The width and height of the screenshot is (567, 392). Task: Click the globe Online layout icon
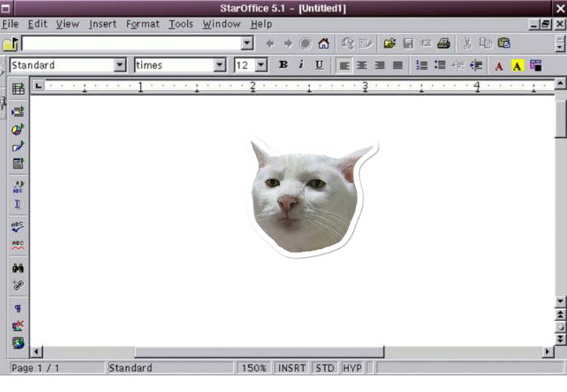pyautogui.click(x=18, y=342)
